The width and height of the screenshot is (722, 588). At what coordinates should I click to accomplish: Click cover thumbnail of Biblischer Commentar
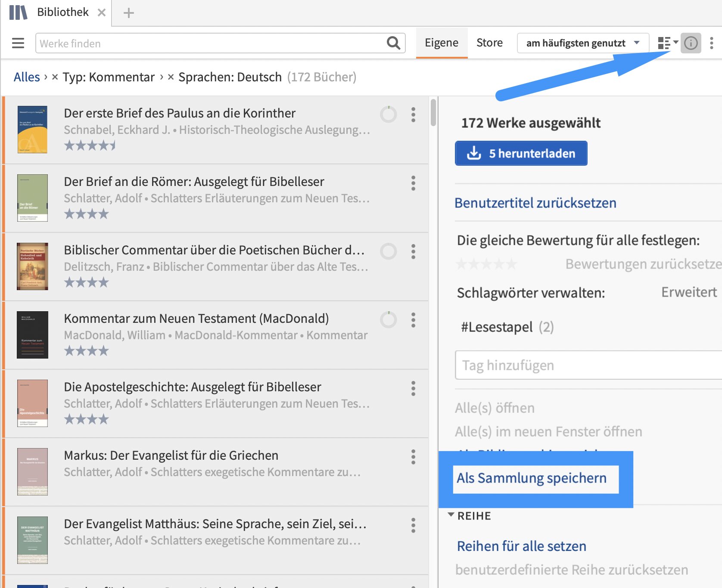[x=32, y=266]
